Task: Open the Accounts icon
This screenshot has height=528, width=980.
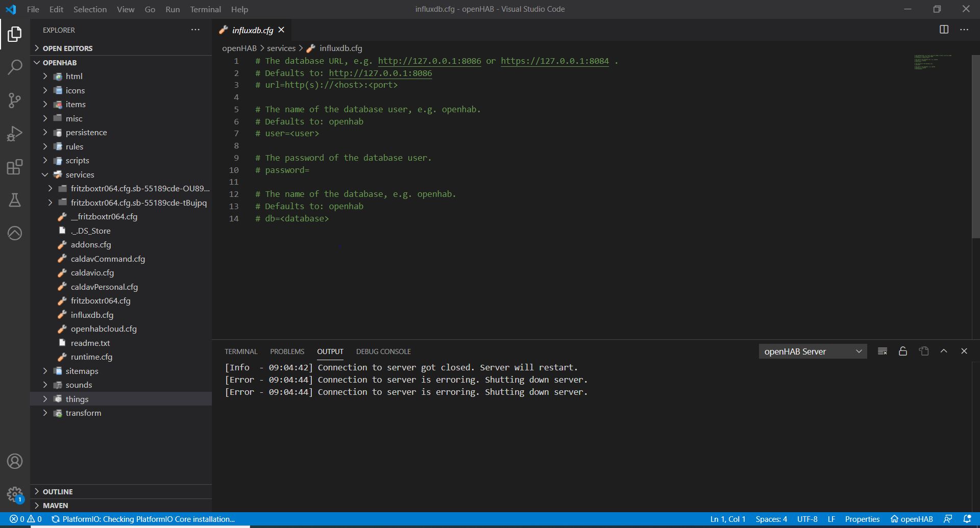Action: click(15, 461)
